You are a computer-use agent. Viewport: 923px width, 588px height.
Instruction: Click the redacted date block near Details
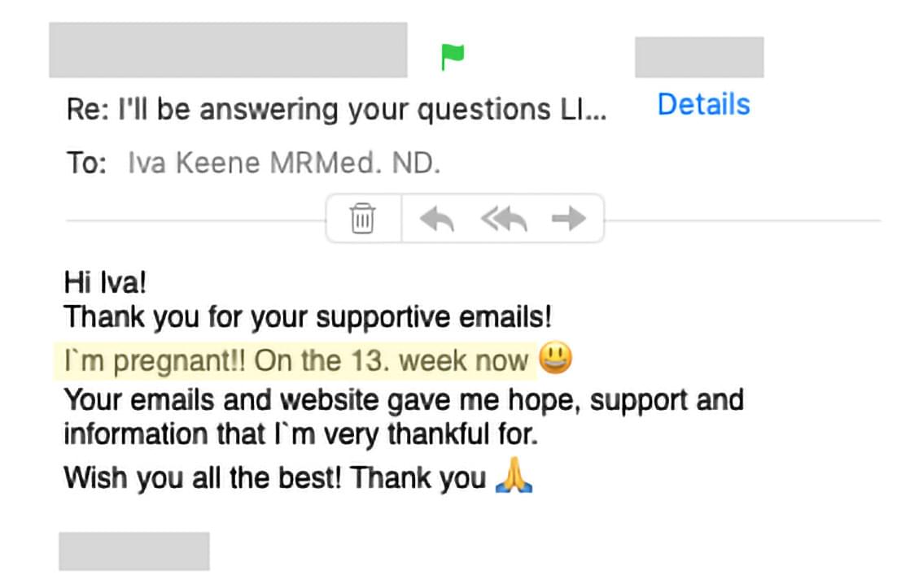(699, 57)
